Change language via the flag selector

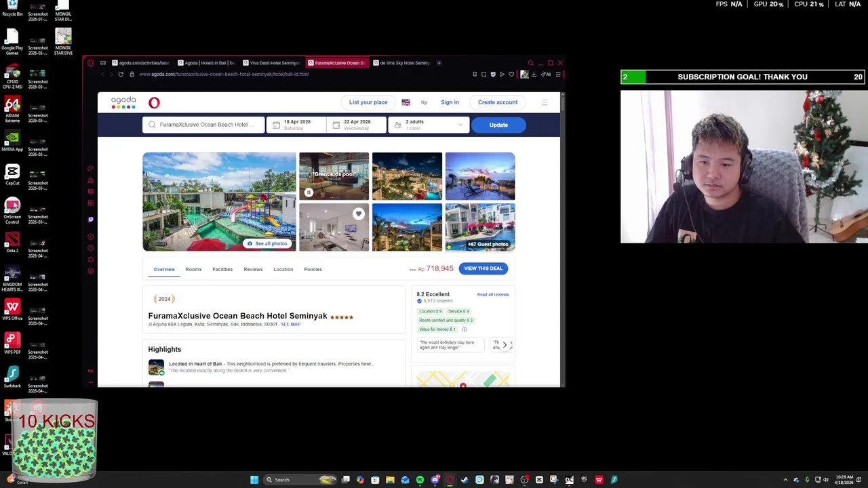406,102
